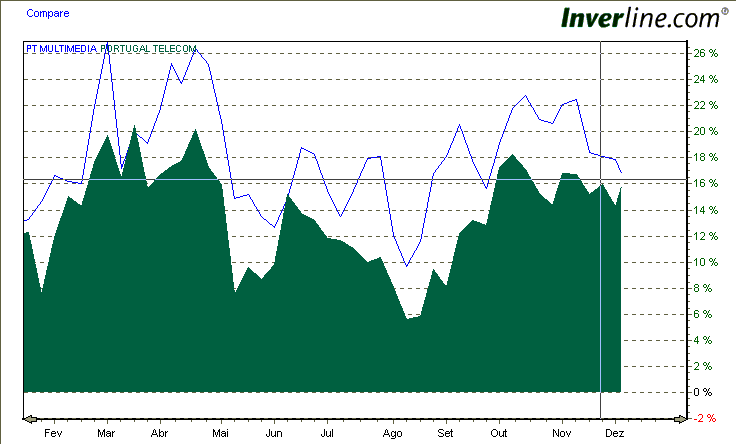Click the left scroll arrow on time axis
Image resolution: width=737 pixels, height=445 pixels.
(31, 419)
